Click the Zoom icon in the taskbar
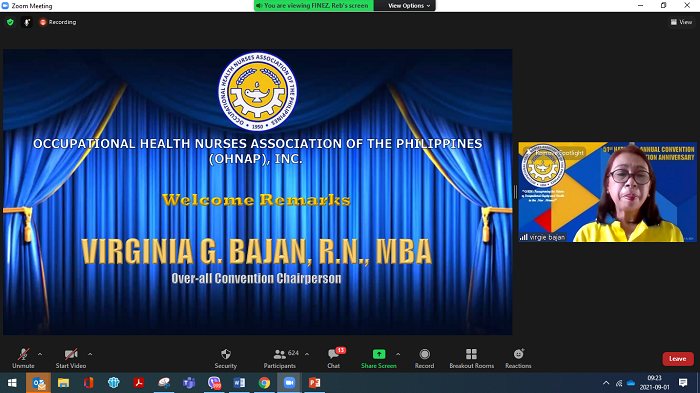 (289, 383)
